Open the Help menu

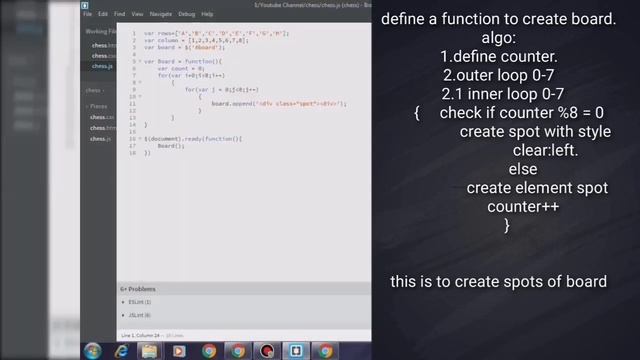coord(207,14)
